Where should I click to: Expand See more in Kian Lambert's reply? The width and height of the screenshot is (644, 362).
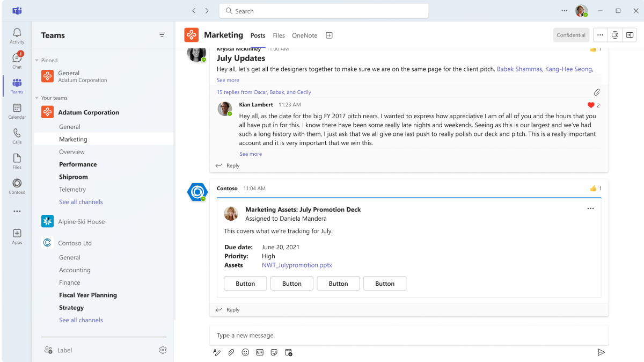251,154
